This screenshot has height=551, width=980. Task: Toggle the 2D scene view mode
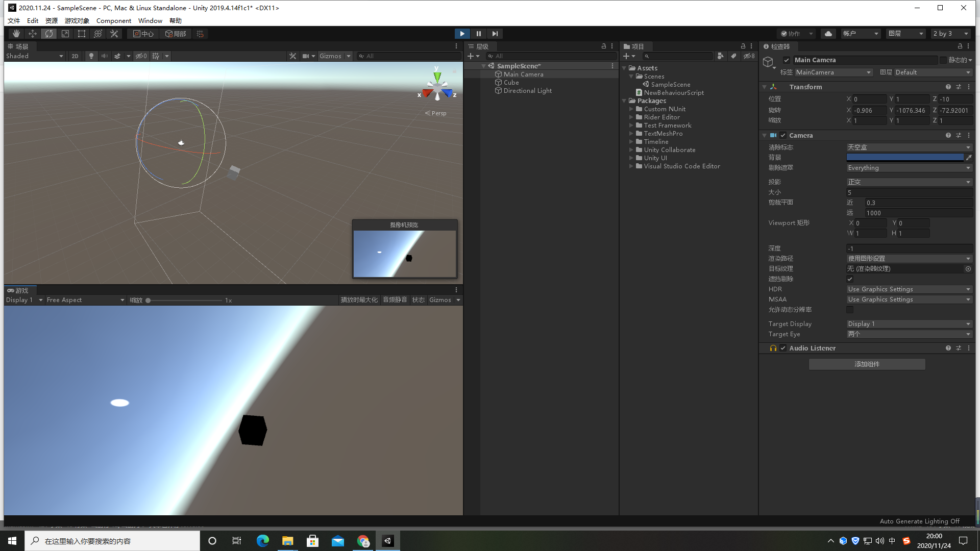[75, 56]
